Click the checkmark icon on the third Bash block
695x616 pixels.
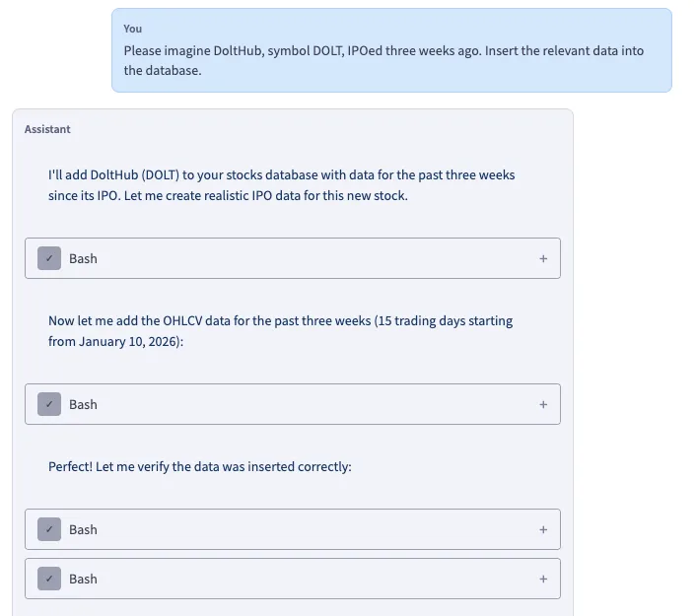(49, 529)
